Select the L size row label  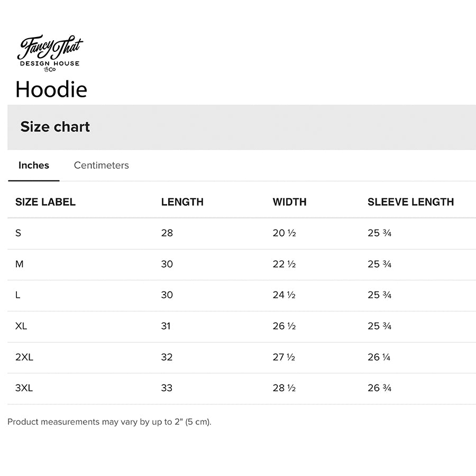[18, 295]
